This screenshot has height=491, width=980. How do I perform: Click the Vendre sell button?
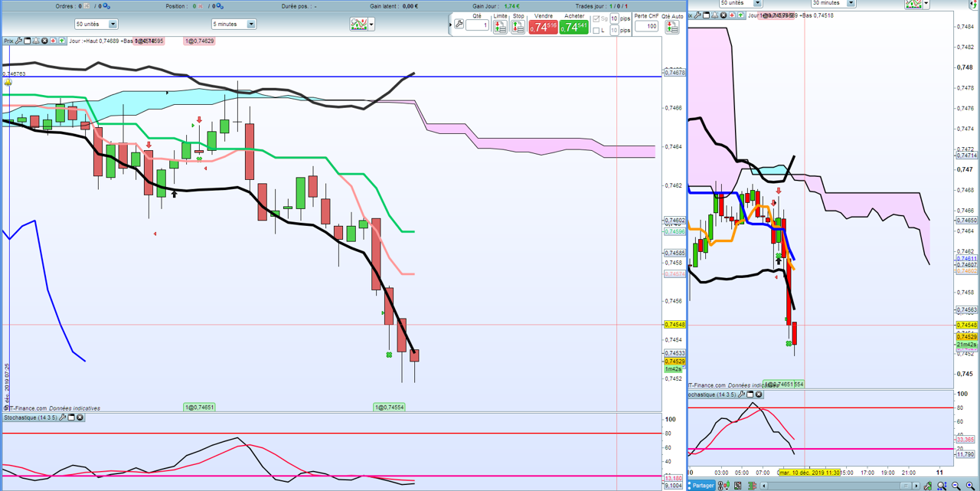[x=543, y=27]
